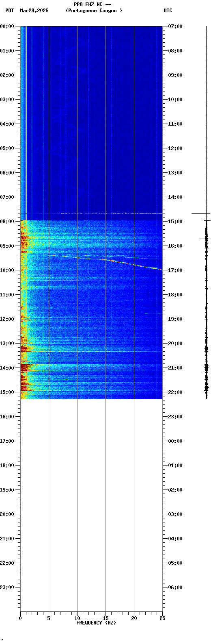Click PDT axis time label '17:00'
This screenshot has width=224, height=644.
click(x=7, y=441)
